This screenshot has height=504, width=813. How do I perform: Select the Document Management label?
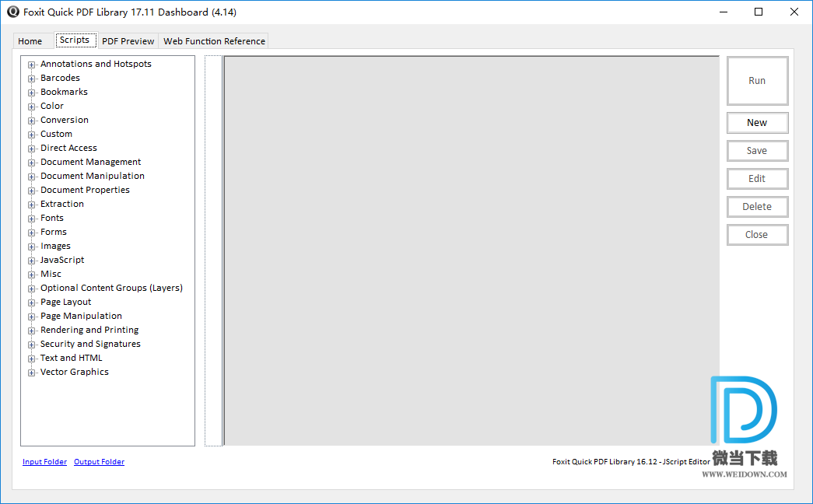(91, 162)
